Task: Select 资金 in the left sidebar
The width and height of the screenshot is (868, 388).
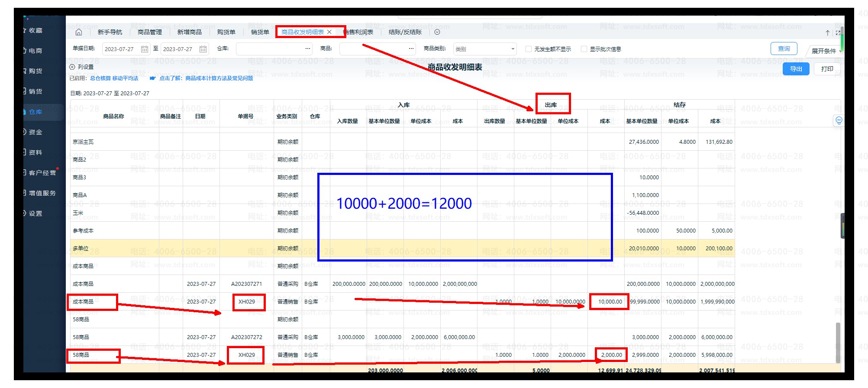Action: [x=35, y=132]
